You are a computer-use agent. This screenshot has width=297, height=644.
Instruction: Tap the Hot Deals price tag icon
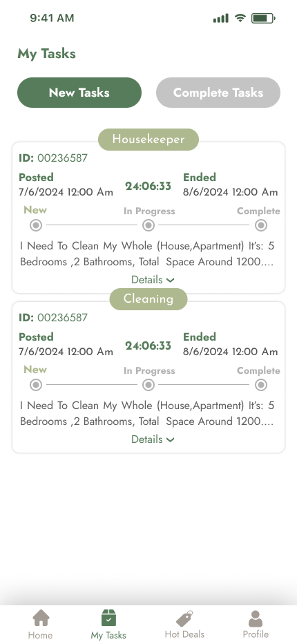[x=184, y=618]
